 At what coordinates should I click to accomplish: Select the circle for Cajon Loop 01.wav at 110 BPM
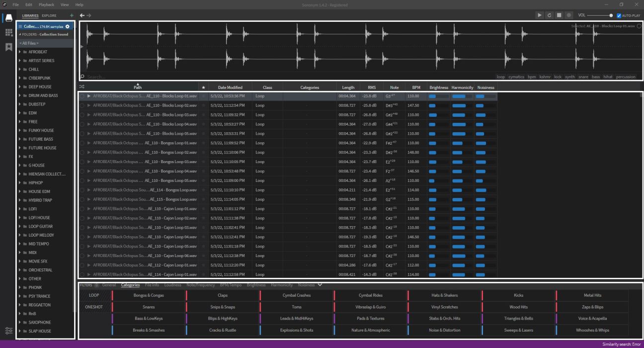coord(82,209)
